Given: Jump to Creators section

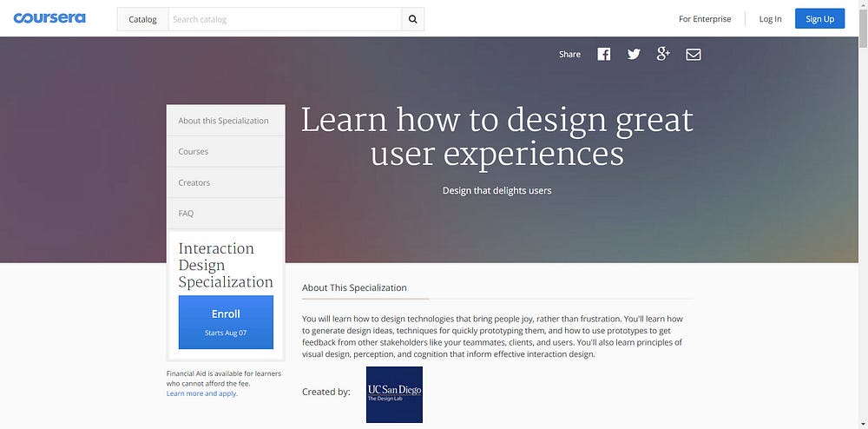Looking at the screenshot, I should (x=226, y=182).
